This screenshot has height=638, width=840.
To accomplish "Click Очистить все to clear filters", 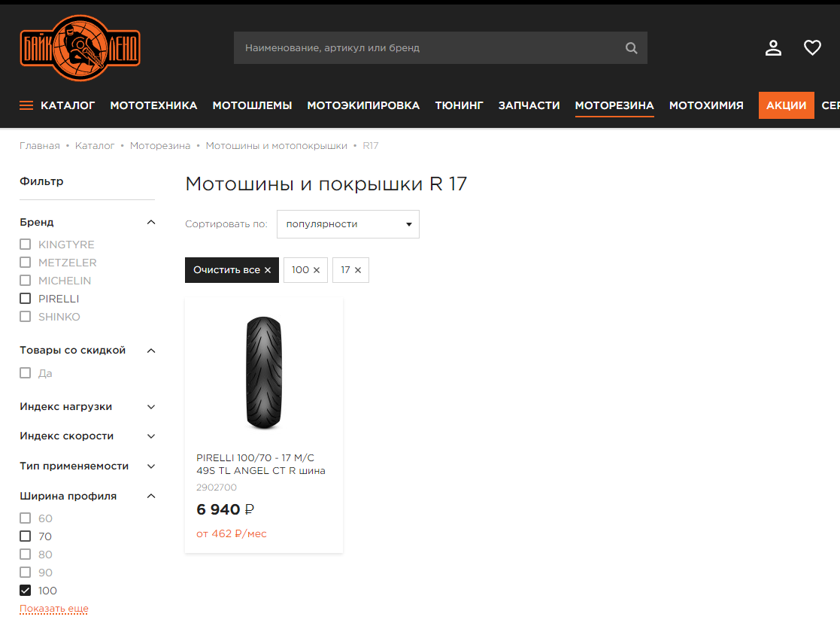I will (x=232, y=270).
